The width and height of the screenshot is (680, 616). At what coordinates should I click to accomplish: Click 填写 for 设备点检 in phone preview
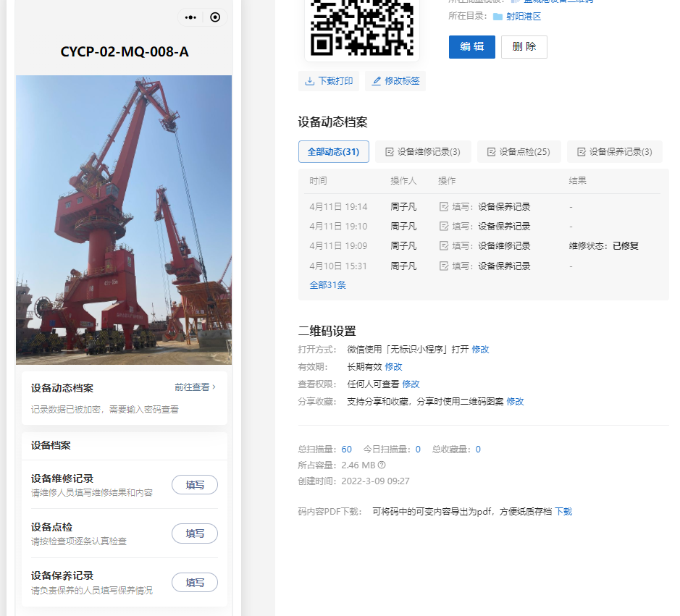[x=195, y=533]
